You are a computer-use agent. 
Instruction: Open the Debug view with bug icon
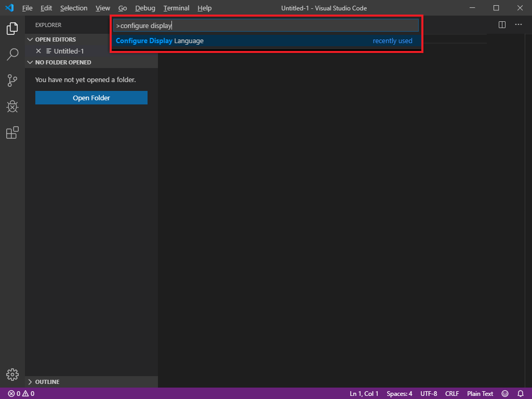[12, 107]
